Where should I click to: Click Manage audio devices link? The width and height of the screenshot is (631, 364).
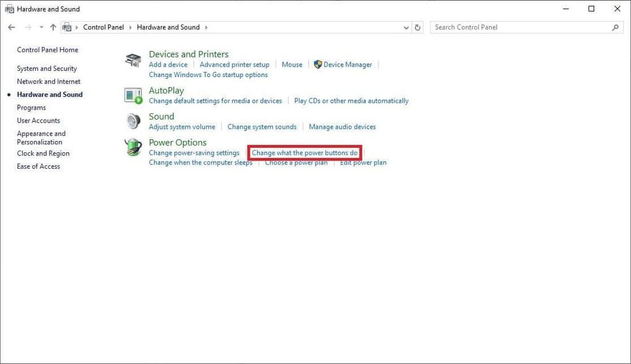click(342, 127)
